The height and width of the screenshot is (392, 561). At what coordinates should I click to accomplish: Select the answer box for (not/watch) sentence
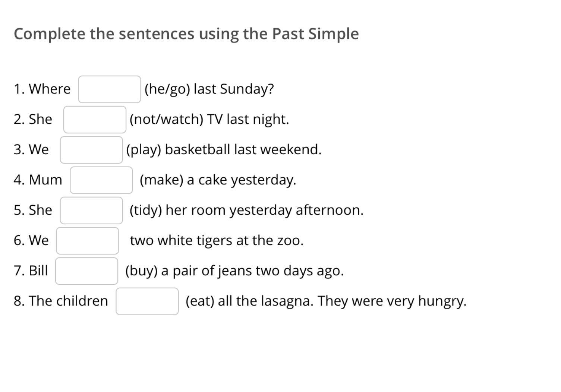tap(95, 120)
